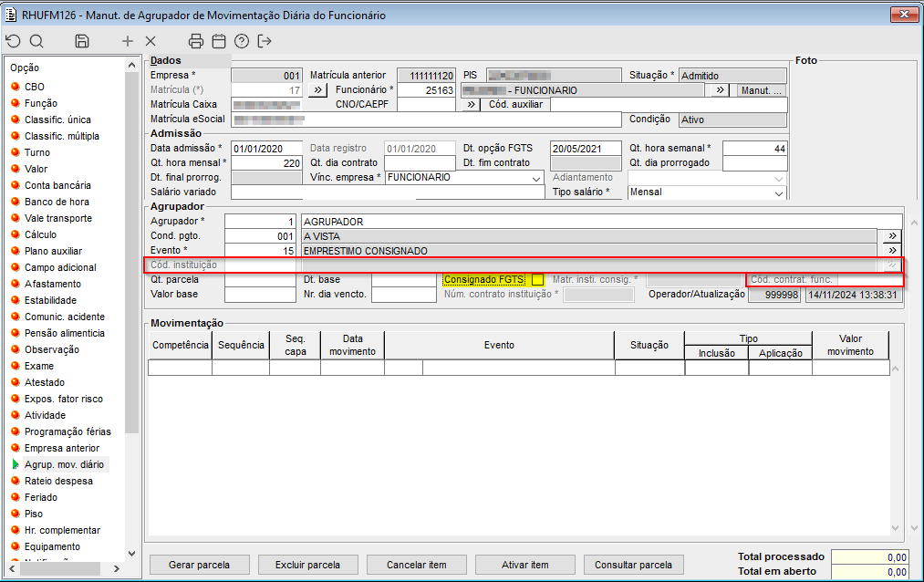
Task: Select Empresa anterior in options list
Action: tap(62, 448)
